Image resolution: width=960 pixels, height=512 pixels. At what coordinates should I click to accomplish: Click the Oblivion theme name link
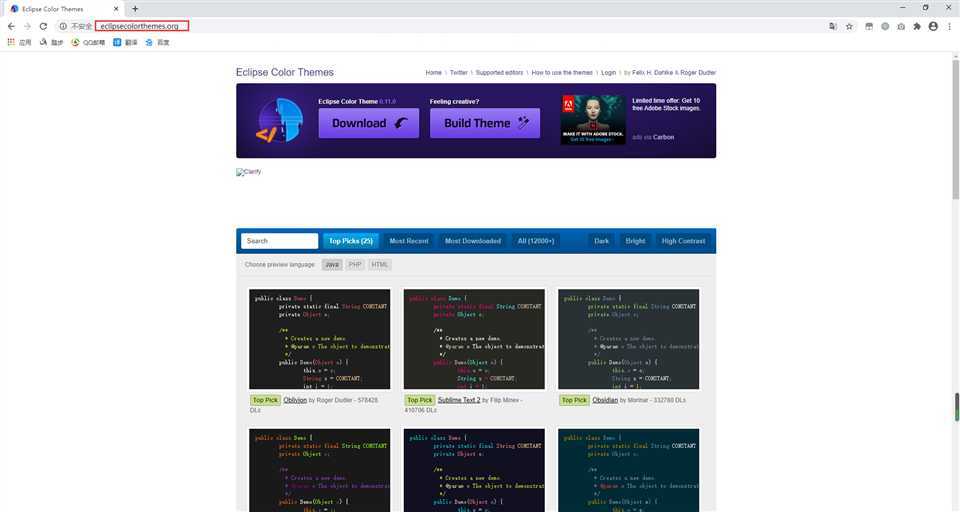pos(295,400)
